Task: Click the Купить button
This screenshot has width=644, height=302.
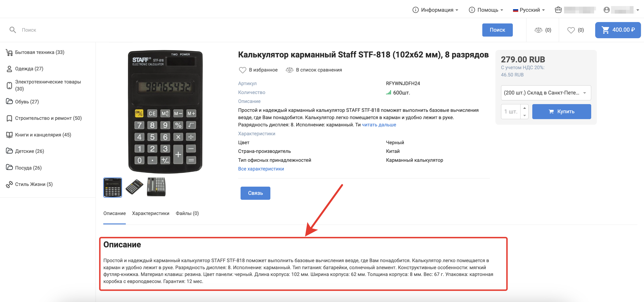Action: (561, 111)
